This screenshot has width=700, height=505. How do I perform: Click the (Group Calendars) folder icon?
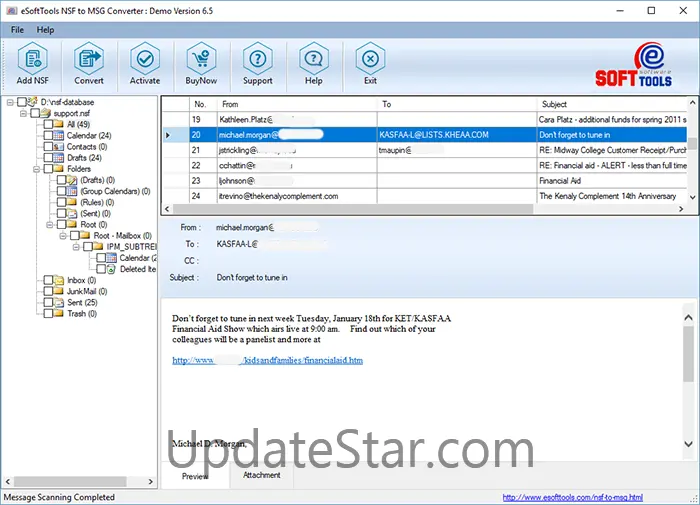(72, 191)
